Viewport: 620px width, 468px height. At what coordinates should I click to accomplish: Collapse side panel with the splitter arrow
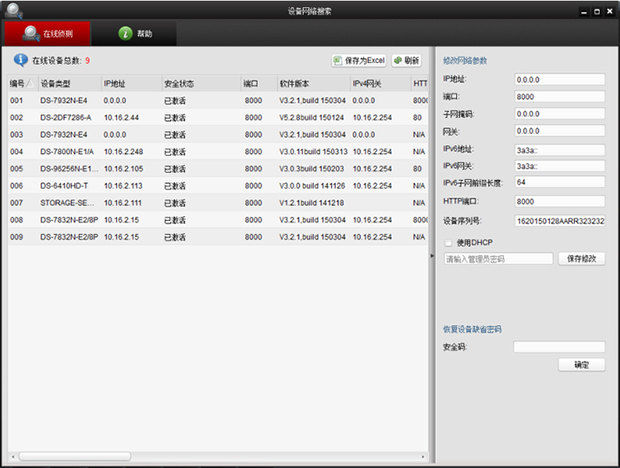[432, 256]
